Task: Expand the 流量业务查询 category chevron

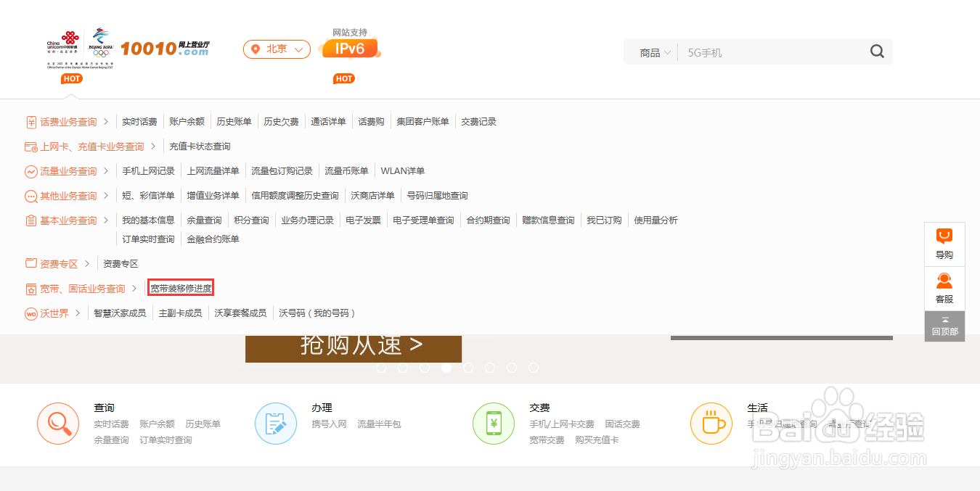Action: [x=107, y=170]
